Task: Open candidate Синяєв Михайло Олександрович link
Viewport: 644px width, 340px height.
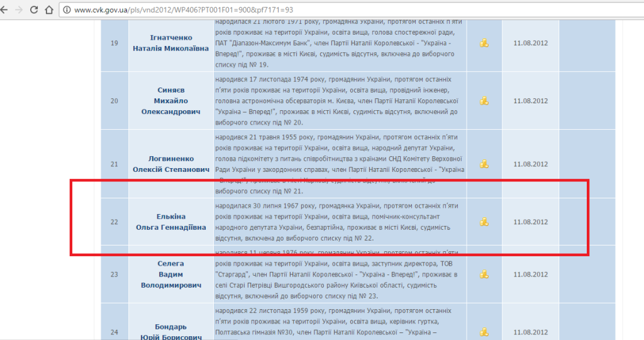Action: (x=171, y=101)
